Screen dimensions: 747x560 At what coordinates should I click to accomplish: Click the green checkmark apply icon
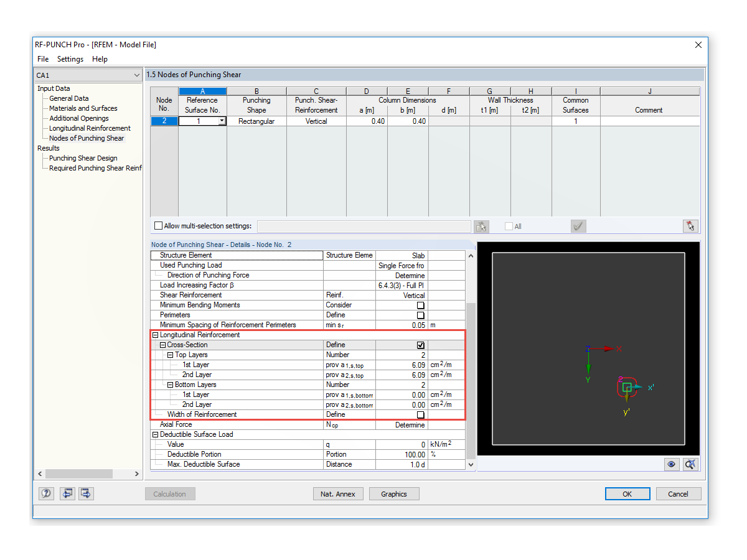(578, 226)
